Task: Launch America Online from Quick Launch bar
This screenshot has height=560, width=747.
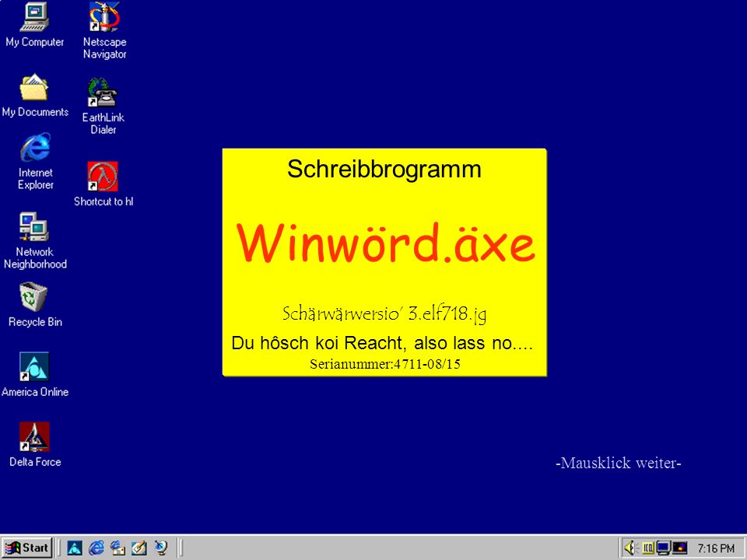Action: click(x=75, y=548)
